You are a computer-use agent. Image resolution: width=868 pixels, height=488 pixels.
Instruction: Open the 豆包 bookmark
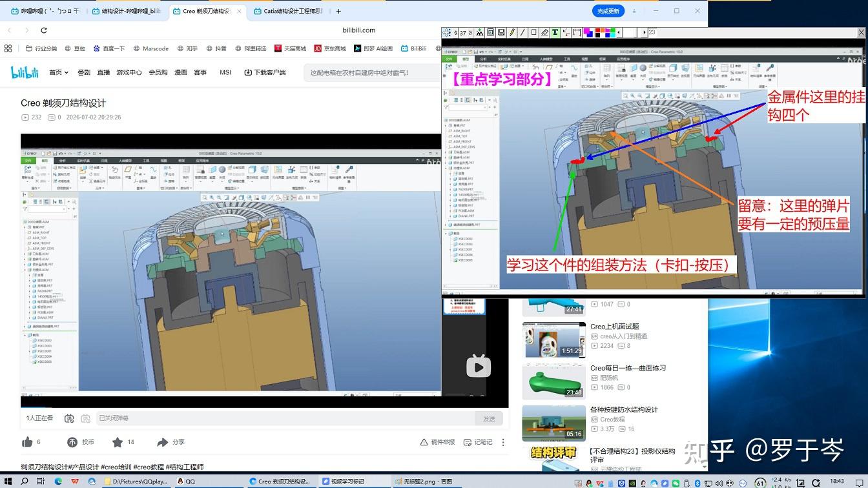[74, 48]
